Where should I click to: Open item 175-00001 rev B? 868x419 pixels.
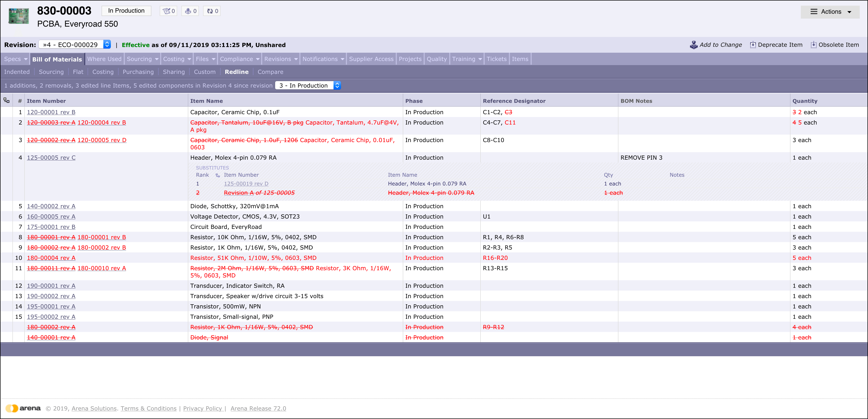pyautogui.click(x=51, y=227)
